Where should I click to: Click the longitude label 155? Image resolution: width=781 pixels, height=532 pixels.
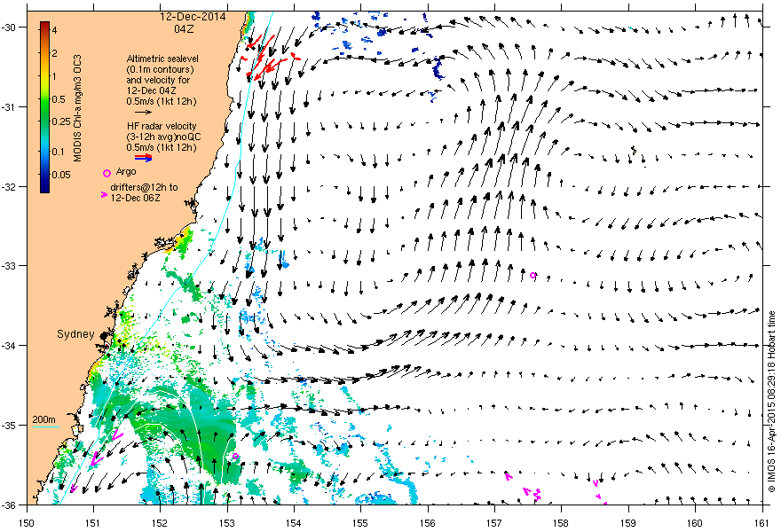[360, 523]
